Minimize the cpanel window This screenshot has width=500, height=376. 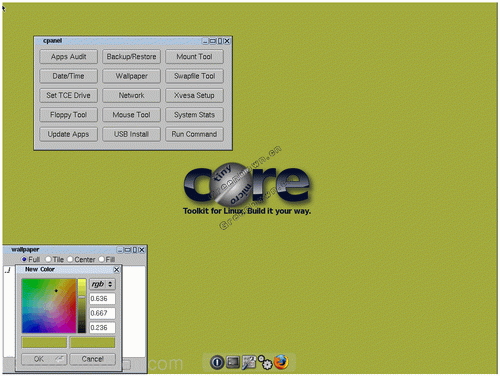click(x=205, y=41)
